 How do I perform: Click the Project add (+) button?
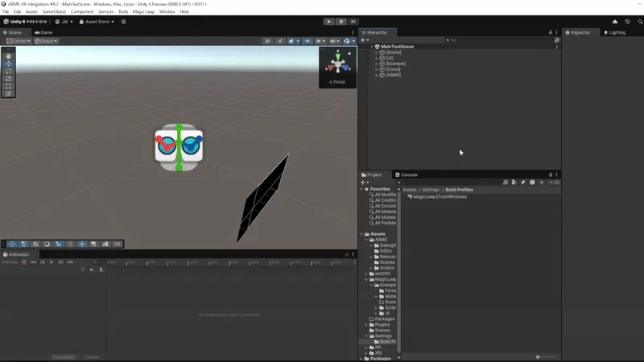(x=365, y=183)
